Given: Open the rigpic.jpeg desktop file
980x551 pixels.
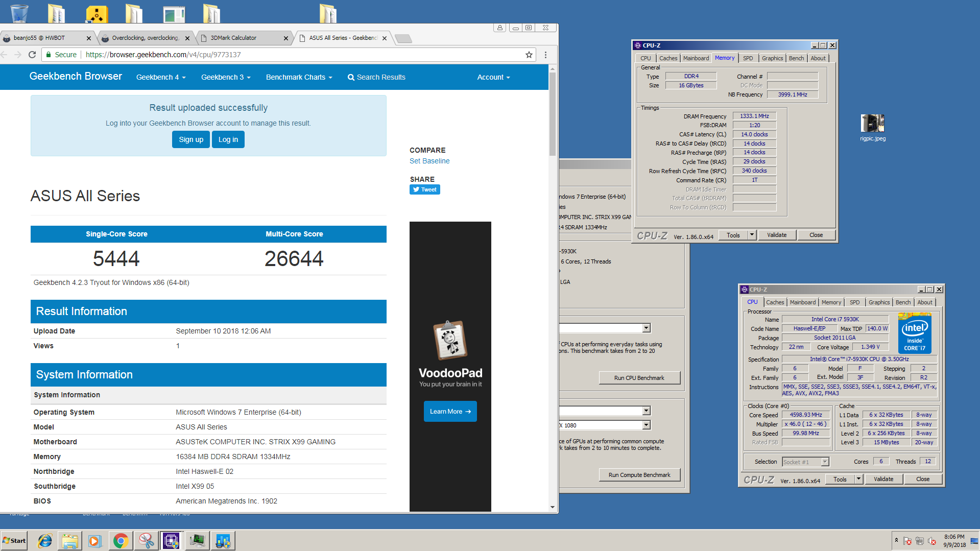Looking at the screenshot, I should 872,127.
